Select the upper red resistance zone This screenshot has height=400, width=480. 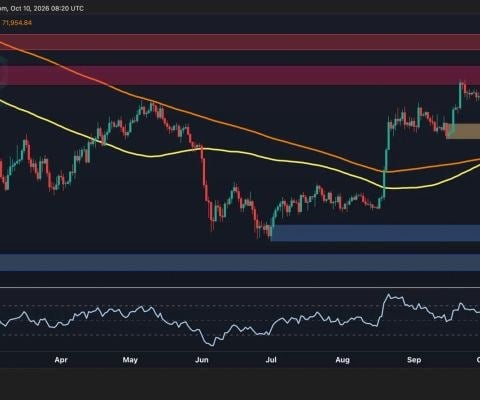tap(240, 42)
